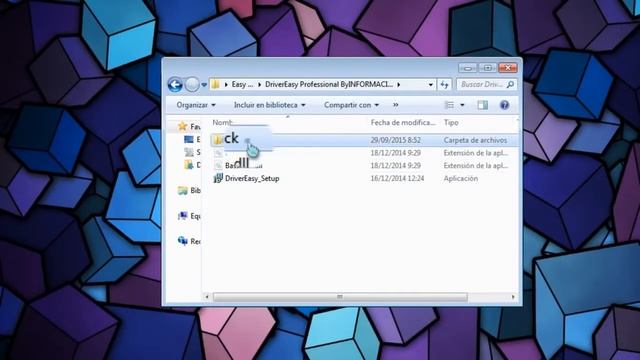Select the recent places icon under Favorites
640x360 pixels.
click(189, 152)
